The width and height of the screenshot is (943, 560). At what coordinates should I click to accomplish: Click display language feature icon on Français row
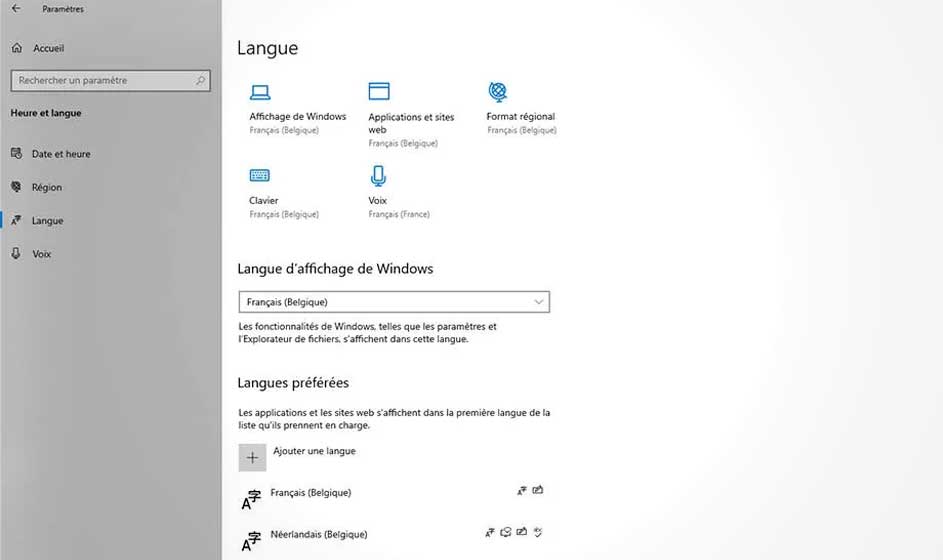tap(522, 490)
